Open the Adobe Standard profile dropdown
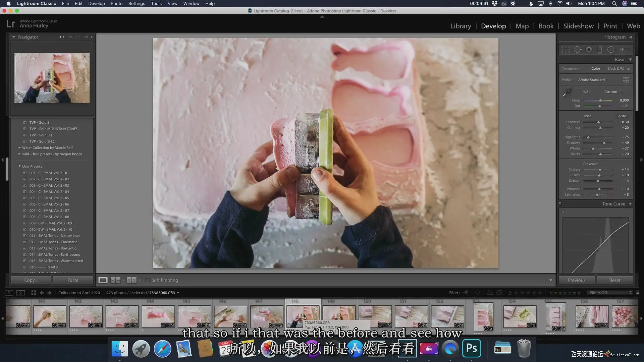The width and height of the screenshot is (644, 362). [593, 80]
